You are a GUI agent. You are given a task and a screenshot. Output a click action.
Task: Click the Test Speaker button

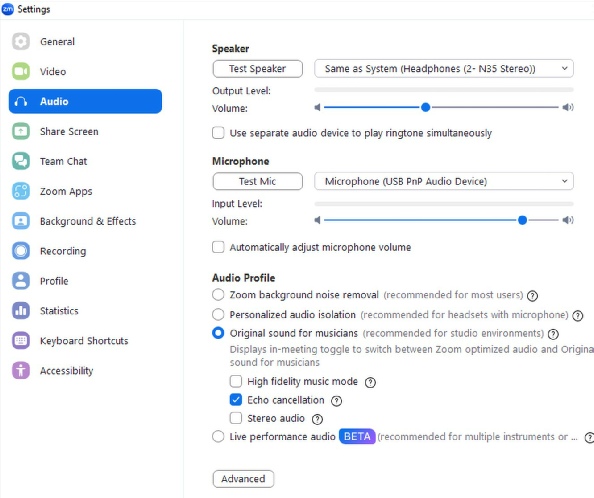tap(258, 69)
